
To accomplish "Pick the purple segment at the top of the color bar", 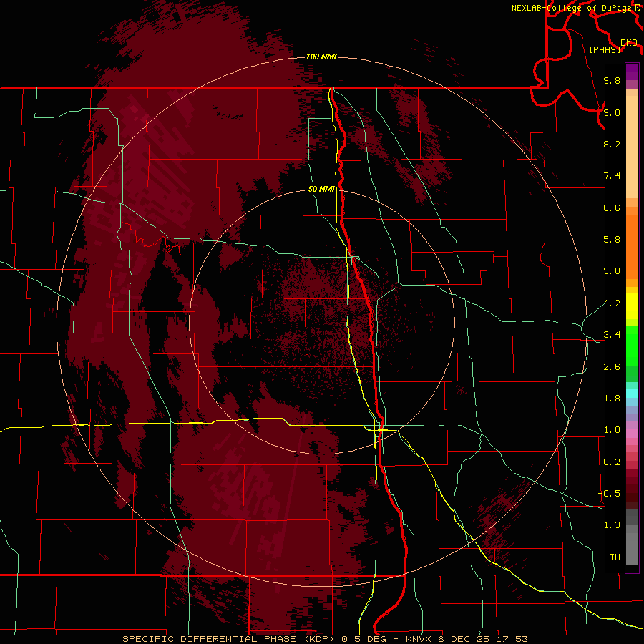I will click(632, 72).
